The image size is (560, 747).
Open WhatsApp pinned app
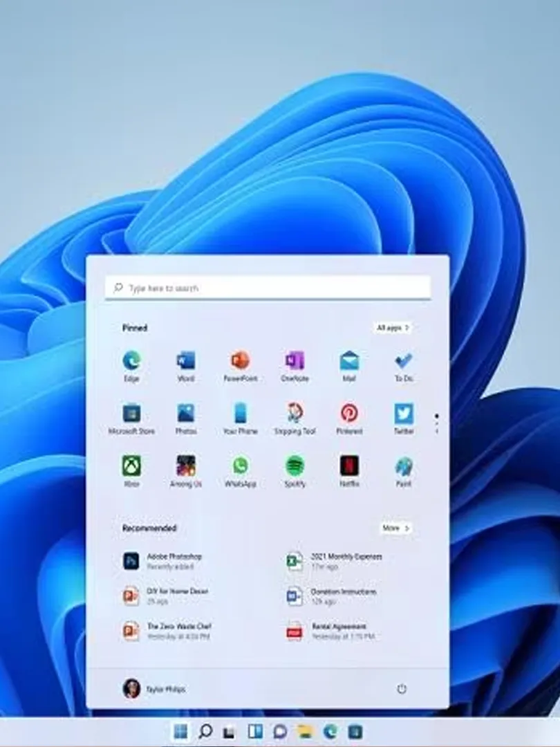(241, 471)
